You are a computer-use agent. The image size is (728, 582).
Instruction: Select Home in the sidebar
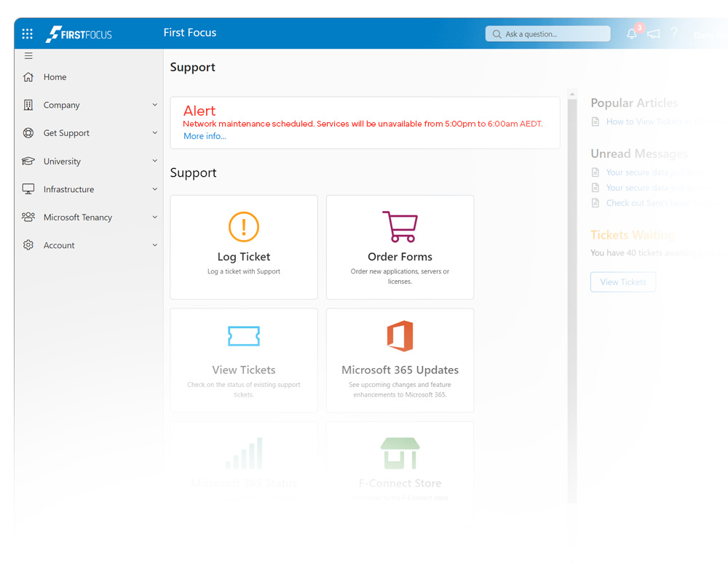tap(55, 77)
